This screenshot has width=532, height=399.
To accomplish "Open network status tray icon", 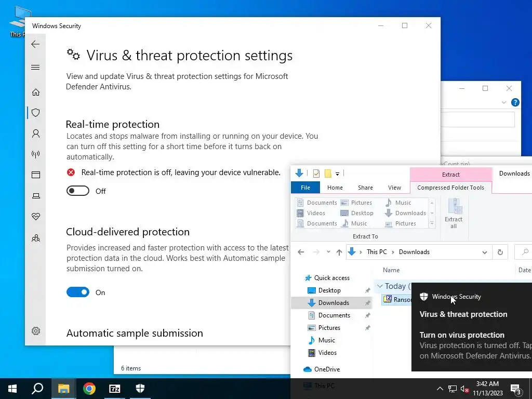I will tap(453, 389).
